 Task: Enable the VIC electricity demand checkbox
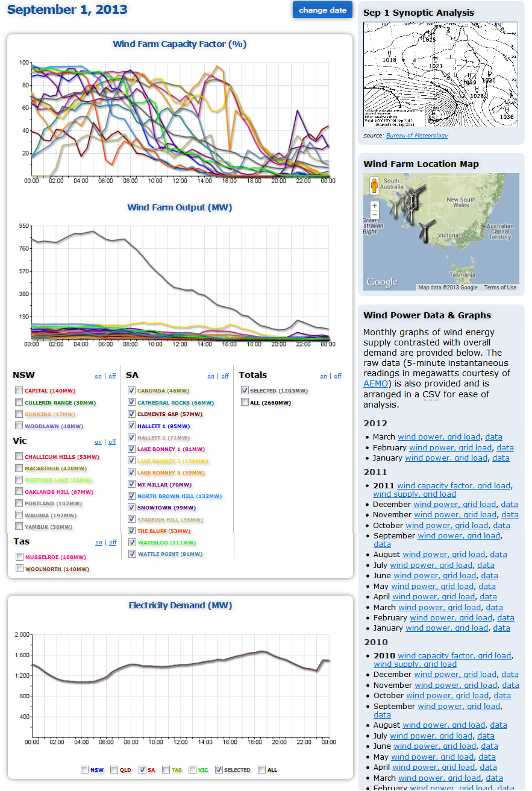pyautogui.click(x=192, y=769)
